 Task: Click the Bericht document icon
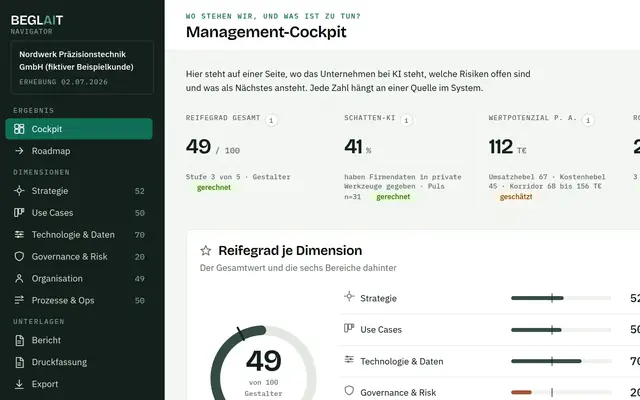click(x=19, y=340)
